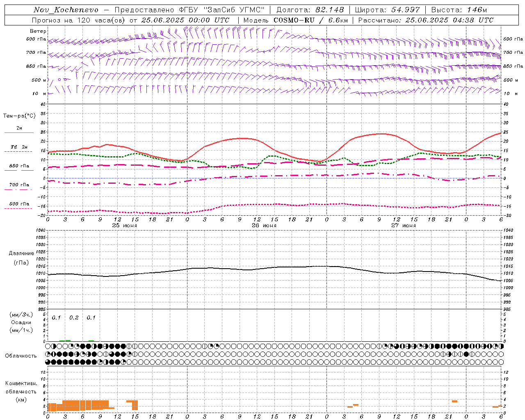Click the (гПа) unit label under Давление
Screen dimensions: 525x420
(x=21, y=263)
